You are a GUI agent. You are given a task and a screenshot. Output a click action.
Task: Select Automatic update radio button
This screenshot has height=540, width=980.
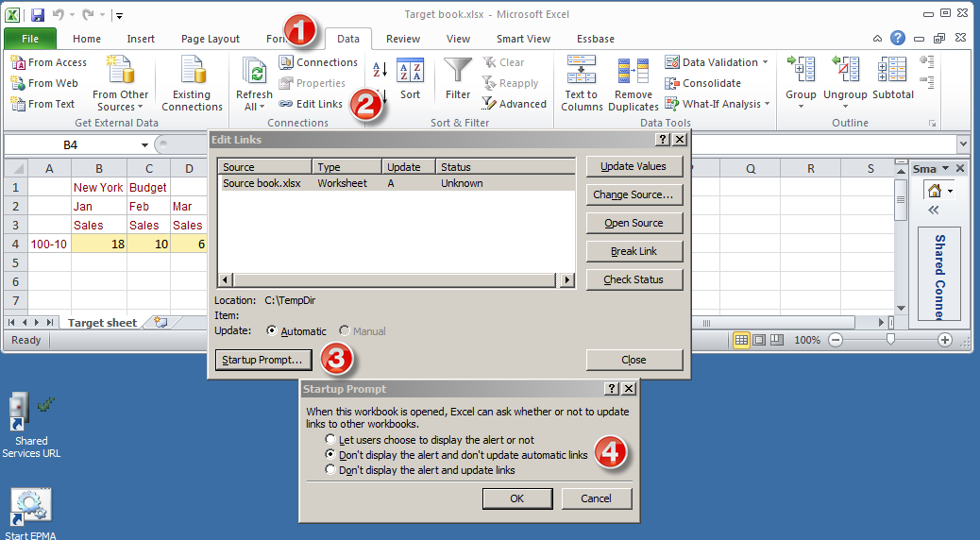(271, 330)
